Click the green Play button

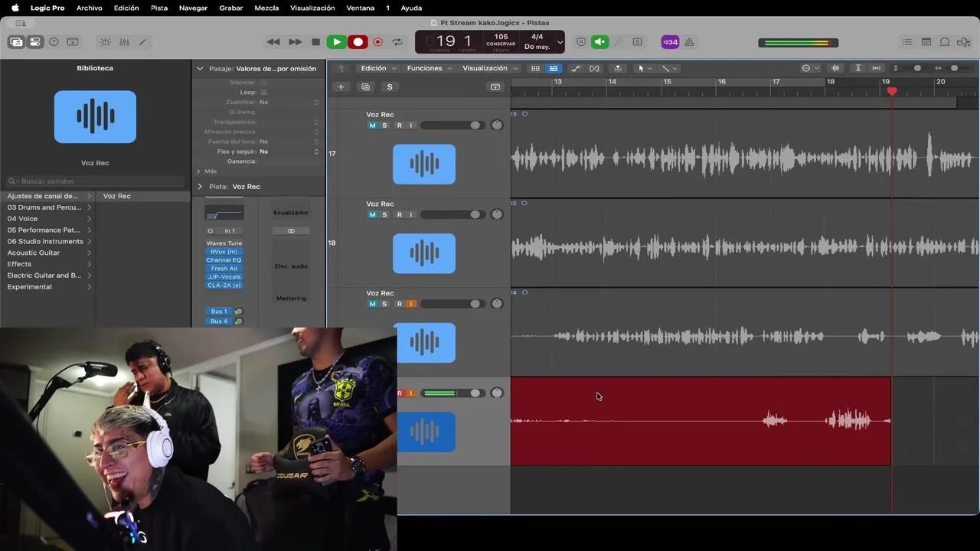[x=336, y=42]
